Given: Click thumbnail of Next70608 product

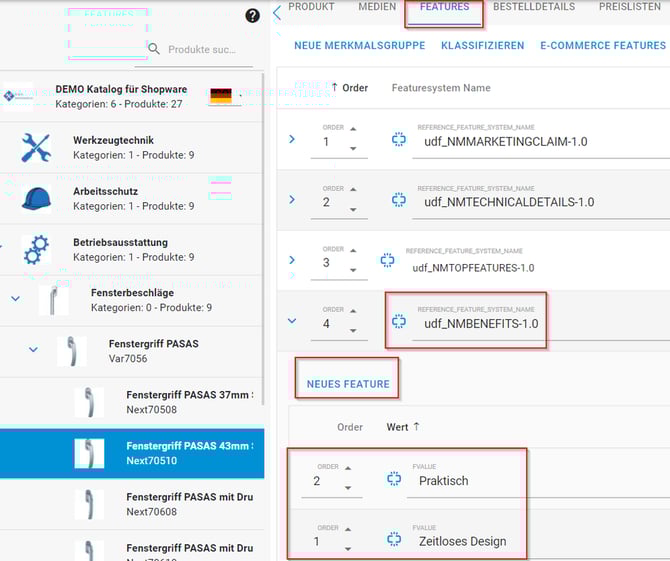Looking at the screenshot, I should [89, 504].
